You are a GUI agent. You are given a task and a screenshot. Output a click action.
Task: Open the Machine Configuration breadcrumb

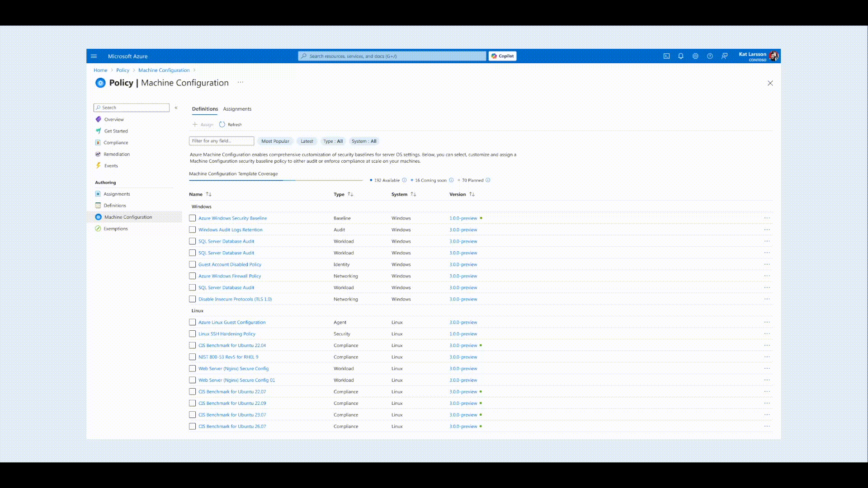click(x=164, y=70)
